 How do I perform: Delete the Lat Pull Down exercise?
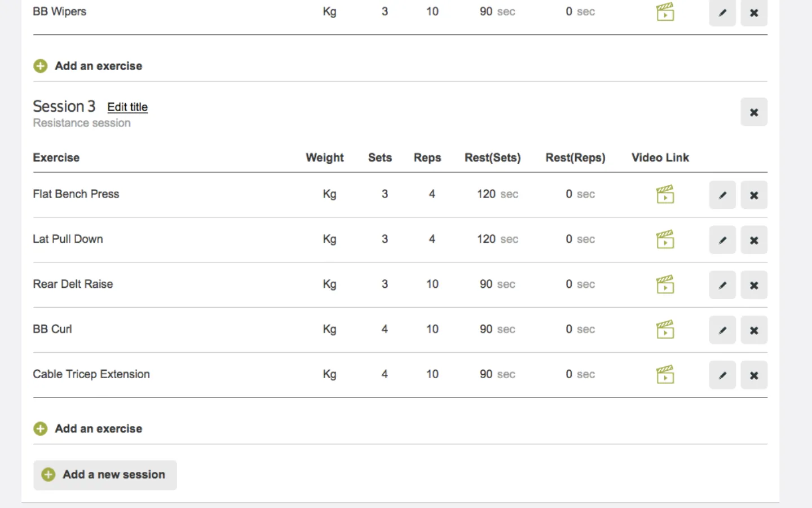coord(754,240)
